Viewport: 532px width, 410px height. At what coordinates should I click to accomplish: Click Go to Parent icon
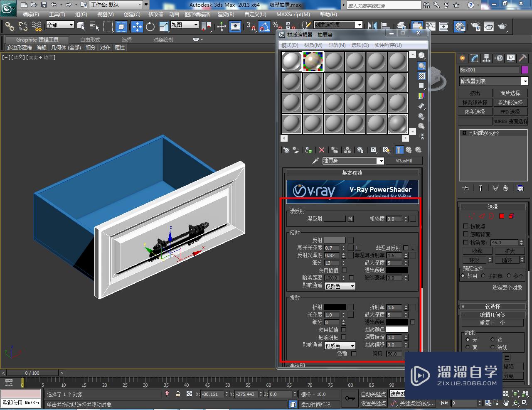[x=409, y=150]
